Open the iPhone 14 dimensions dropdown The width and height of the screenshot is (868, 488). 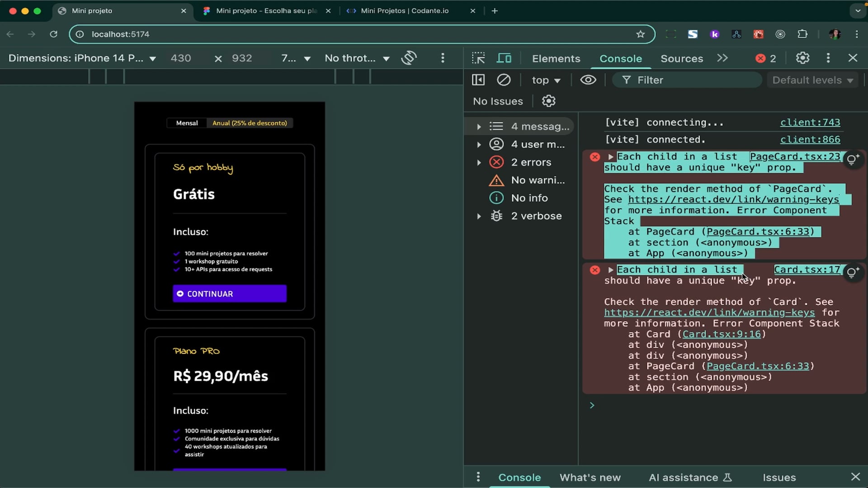tap(82, 58)
